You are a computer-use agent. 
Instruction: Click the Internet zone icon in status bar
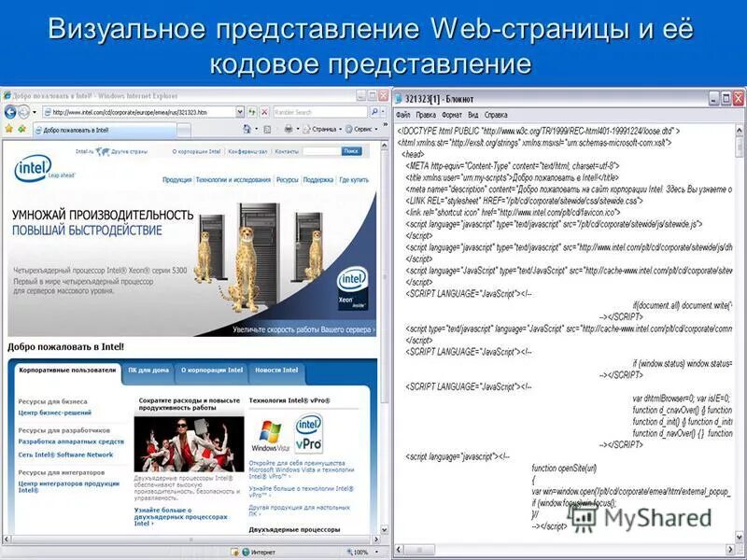246,551
